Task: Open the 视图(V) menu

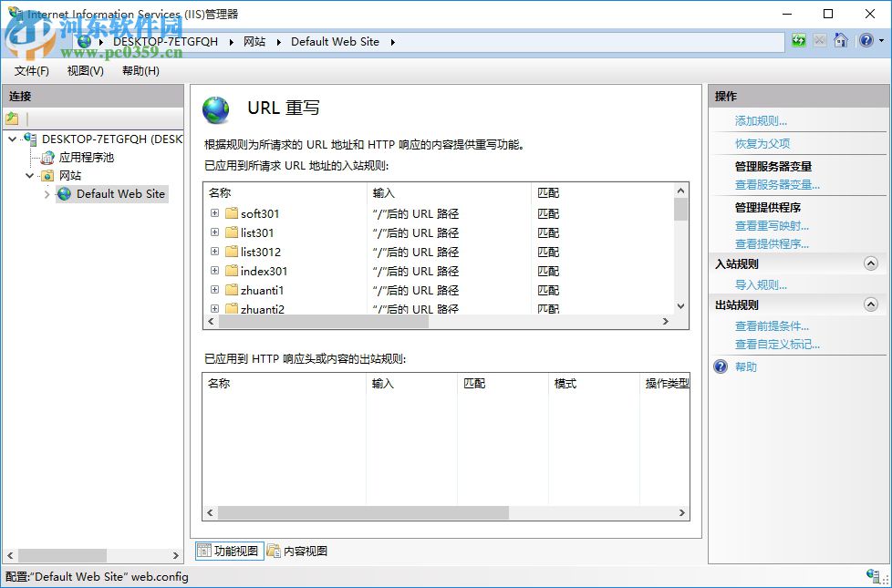Action: [x=84, y=70]
